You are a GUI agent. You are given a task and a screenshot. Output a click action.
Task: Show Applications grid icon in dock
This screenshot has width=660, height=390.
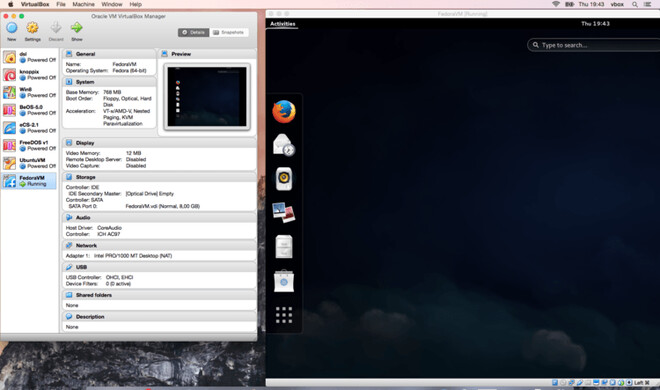click(284, 315)
